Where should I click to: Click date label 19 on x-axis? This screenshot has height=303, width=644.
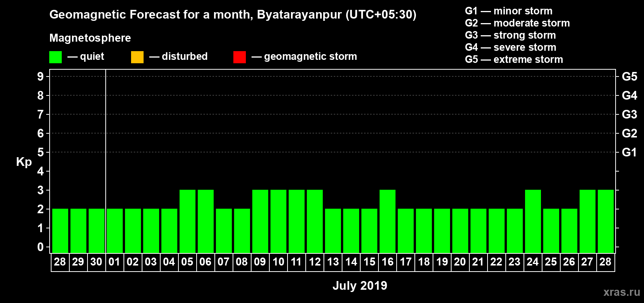442,262
